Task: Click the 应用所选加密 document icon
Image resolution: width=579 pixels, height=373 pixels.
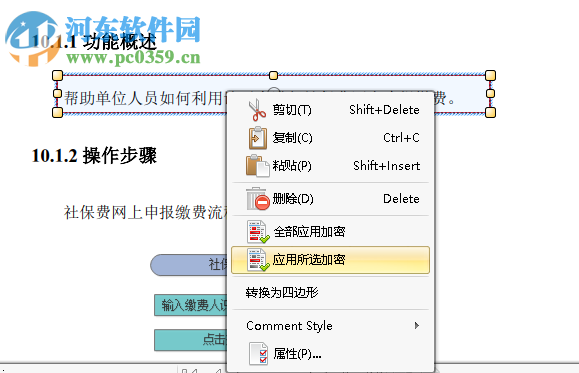Action: (x=258, y=260)
